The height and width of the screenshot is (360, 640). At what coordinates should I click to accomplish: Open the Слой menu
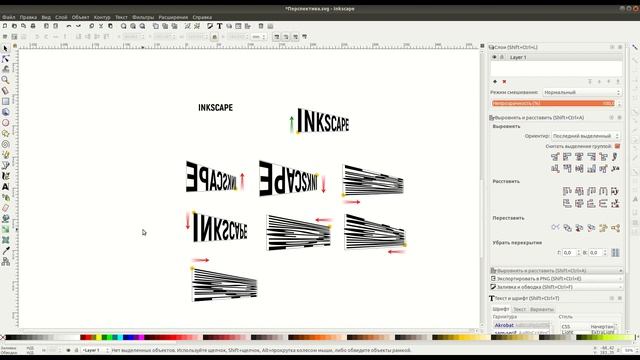[x=61, y=17]
